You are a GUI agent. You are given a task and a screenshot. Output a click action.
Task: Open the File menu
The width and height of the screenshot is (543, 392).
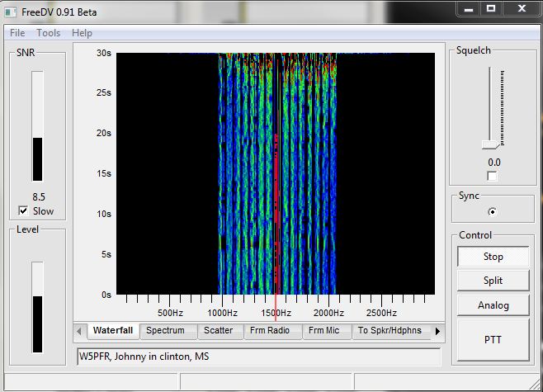pyautogui.click(x=17, y=33)
